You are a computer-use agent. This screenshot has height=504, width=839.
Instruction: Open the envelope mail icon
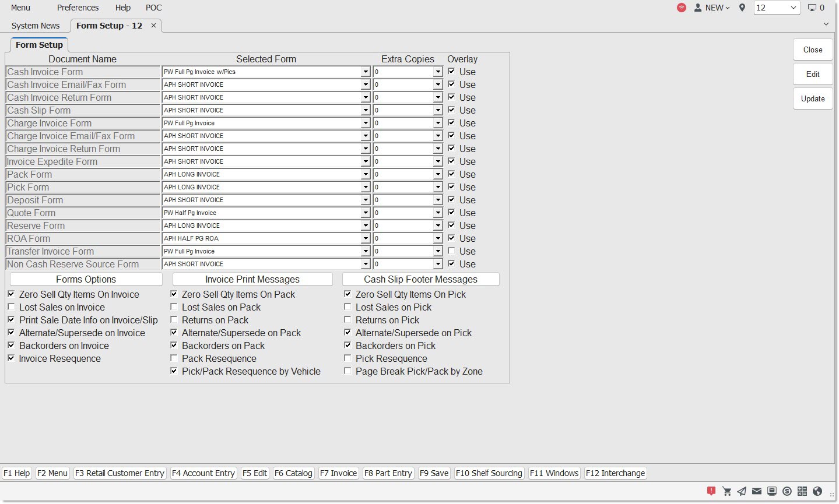coord(757,491)
